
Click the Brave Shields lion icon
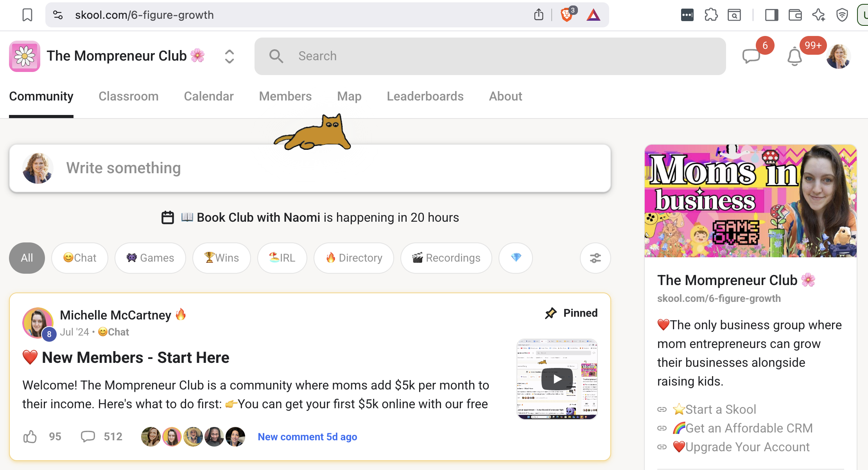566,15
